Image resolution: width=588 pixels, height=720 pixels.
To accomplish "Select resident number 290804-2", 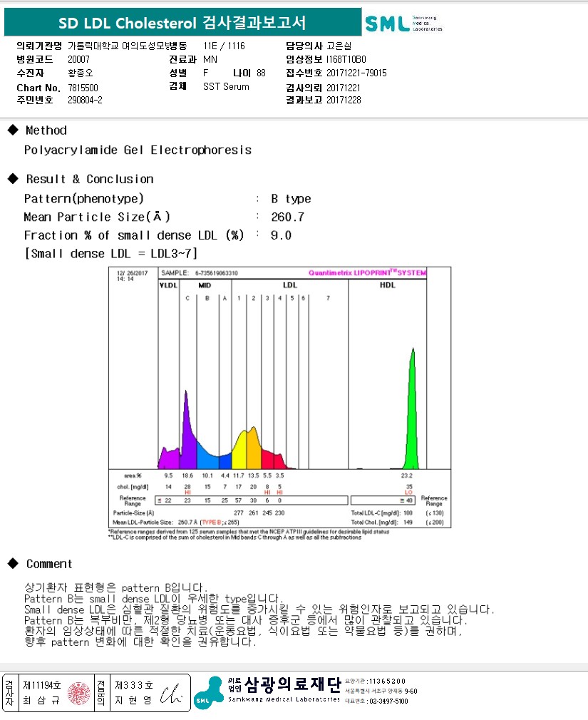I will tap(85, 100).
